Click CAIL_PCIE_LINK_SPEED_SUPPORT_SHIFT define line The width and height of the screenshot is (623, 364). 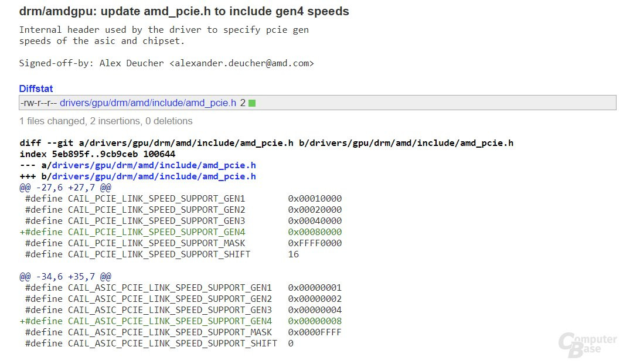pyautogui.click(x=162, y=254)
